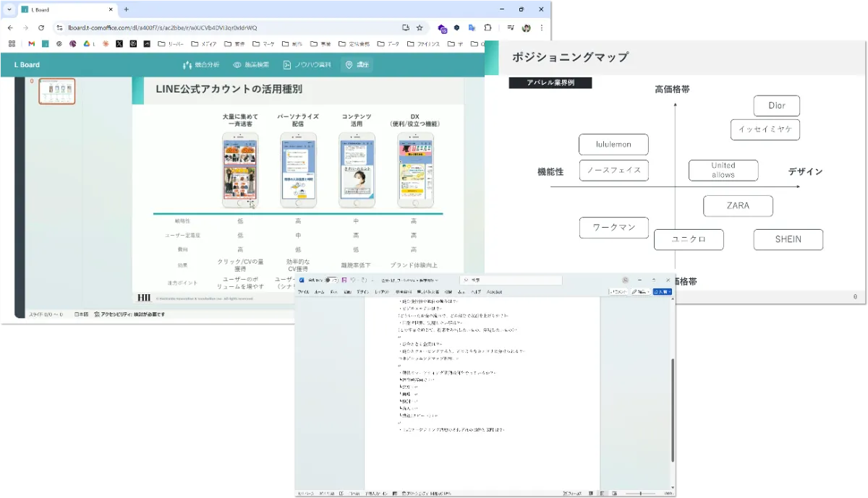The width and height of the screenshot is (868, 498).
Task: Select the slide thumbnail in the left panel
Action: click(x=56, y=92)
